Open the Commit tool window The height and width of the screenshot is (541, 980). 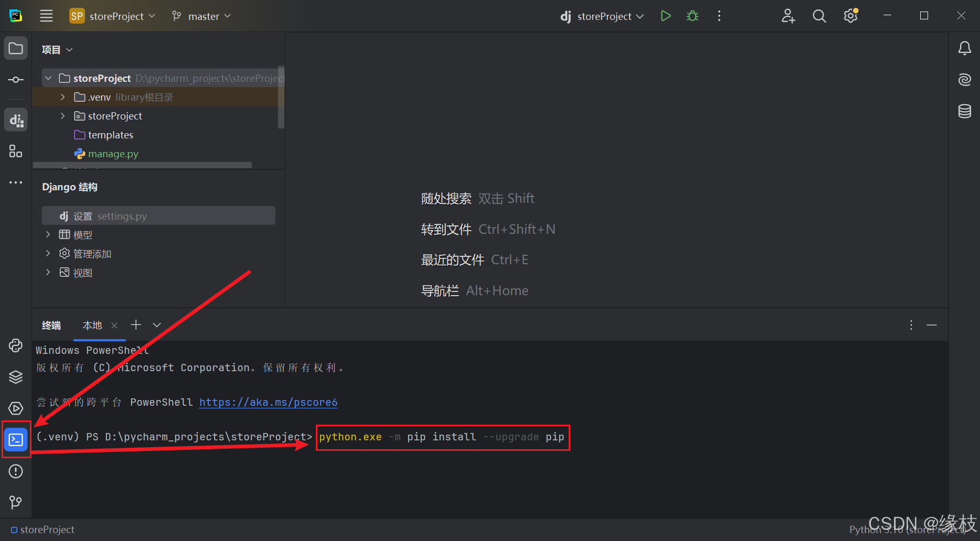point(16,80)
